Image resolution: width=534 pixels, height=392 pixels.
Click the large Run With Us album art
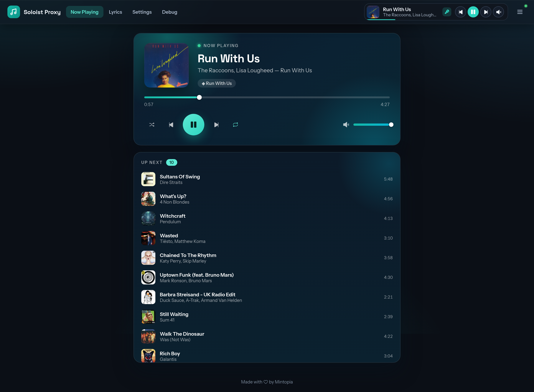[x=167, y=65]
